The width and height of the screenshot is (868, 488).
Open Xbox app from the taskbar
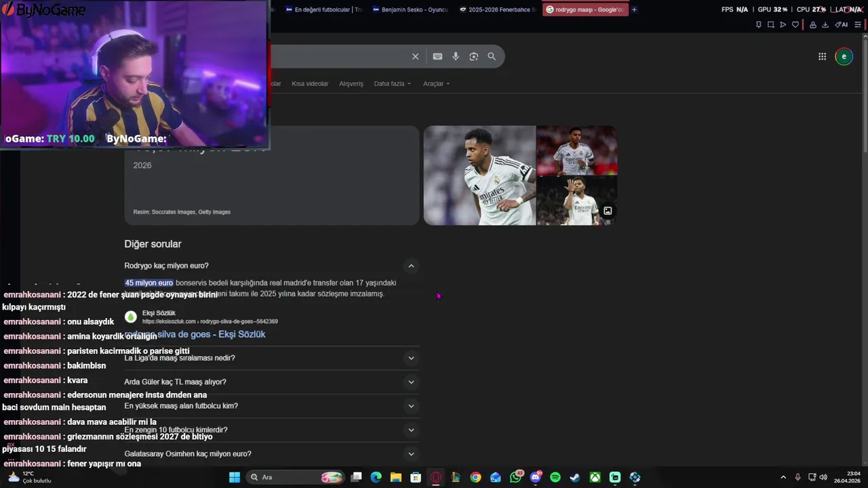coord(595,477)
